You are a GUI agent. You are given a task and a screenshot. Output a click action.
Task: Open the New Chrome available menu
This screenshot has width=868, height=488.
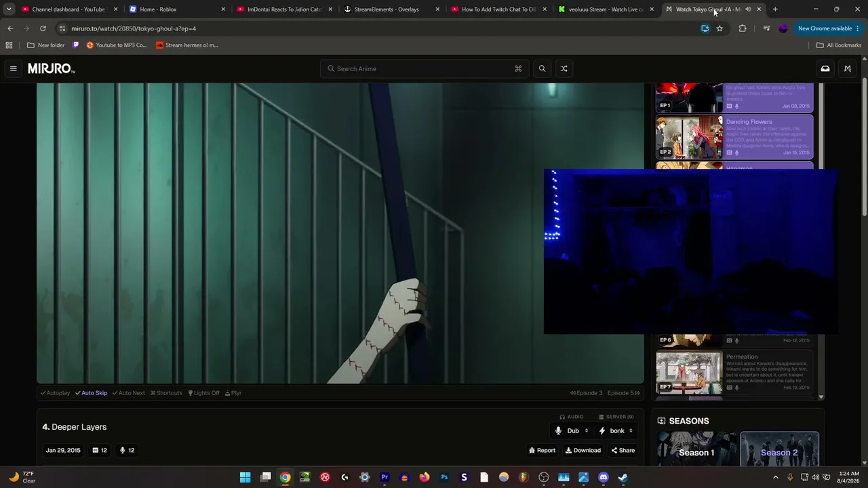829,28
